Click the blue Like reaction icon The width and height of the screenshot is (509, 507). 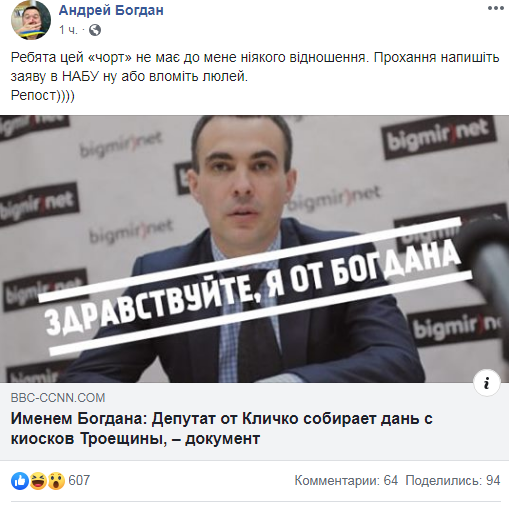pos(20,481)
